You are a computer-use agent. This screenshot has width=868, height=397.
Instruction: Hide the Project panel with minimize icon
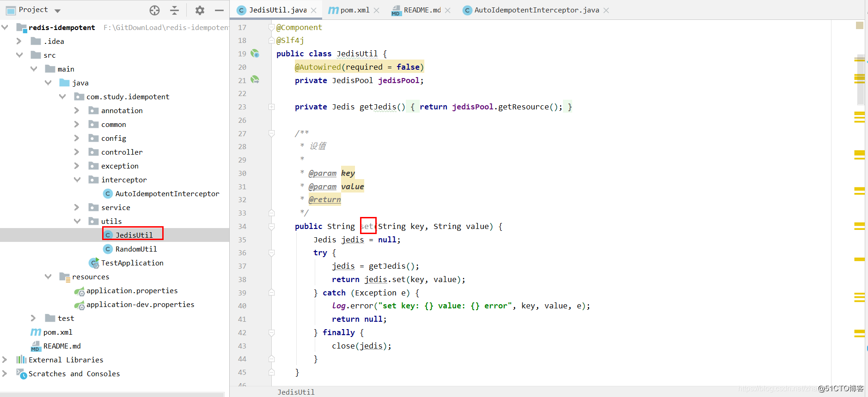(219, 10)
